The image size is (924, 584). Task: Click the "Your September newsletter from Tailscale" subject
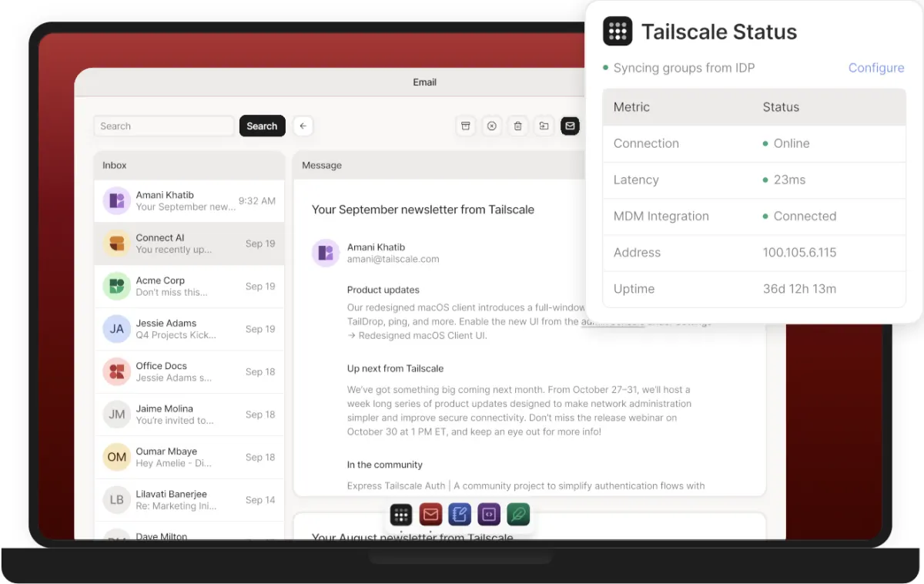coord(423,210)
